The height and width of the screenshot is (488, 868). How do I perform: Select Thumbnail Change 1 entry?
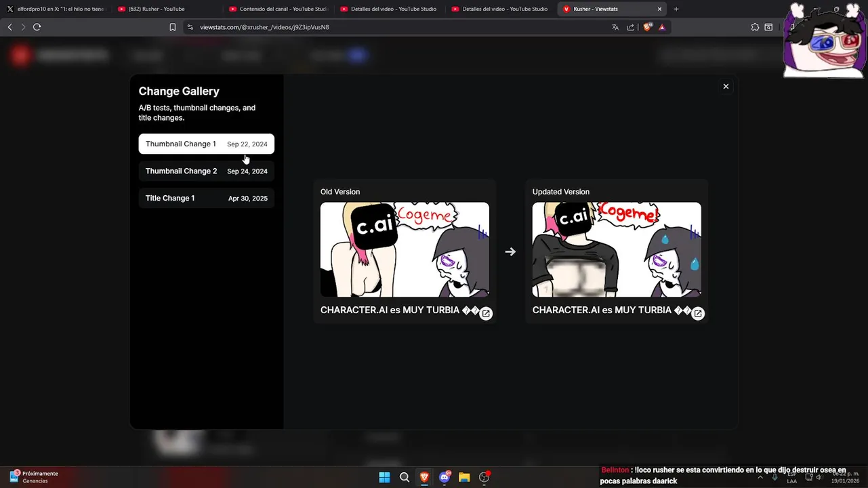[207, 144]
